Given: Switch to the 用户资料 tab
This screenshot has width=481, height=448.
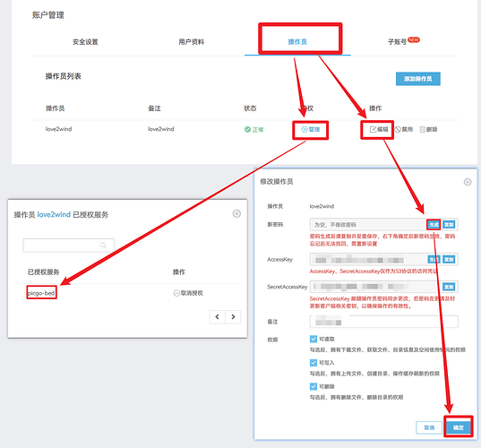Looking at the screenshot, I should pyautogui.click(x=192, y=42).
